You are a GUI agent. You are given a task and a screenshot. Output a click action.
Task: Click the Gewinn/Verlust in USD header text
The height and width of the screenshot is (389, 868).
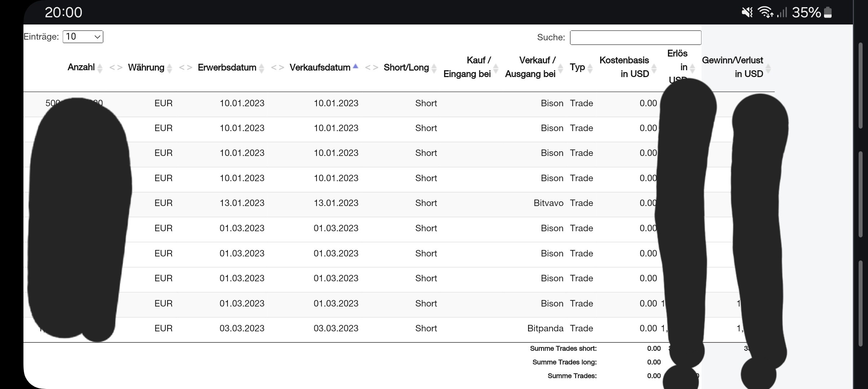tap(732, 67)
